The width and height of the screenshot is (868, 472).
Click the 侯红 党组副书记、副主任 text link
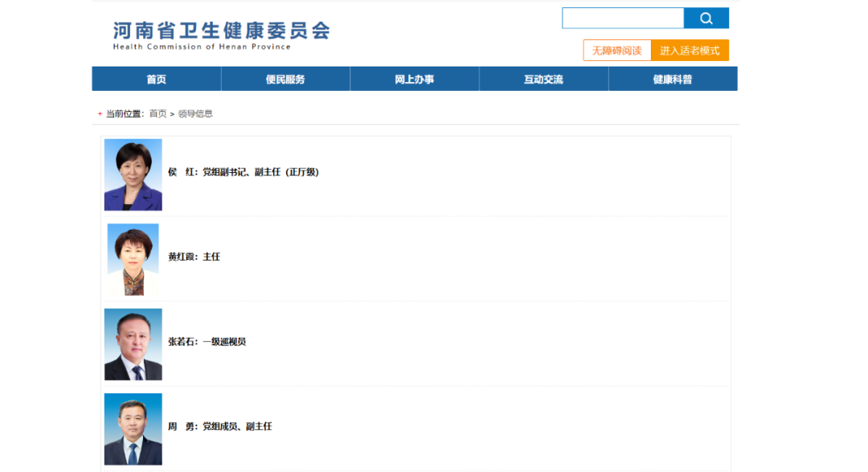244,172
